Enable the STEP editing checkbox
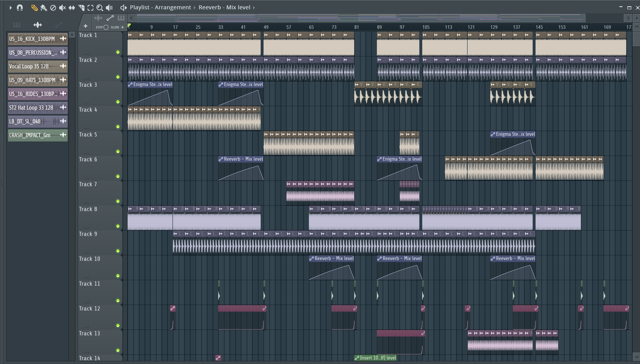The image size is (640, 364). tap(106, 27)
